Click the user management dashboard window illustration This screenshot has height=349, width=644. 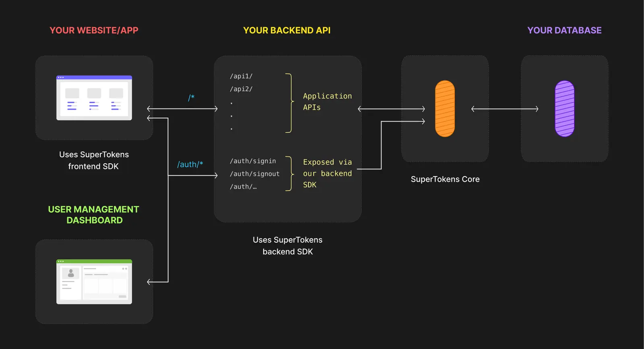tap(94, 282)
